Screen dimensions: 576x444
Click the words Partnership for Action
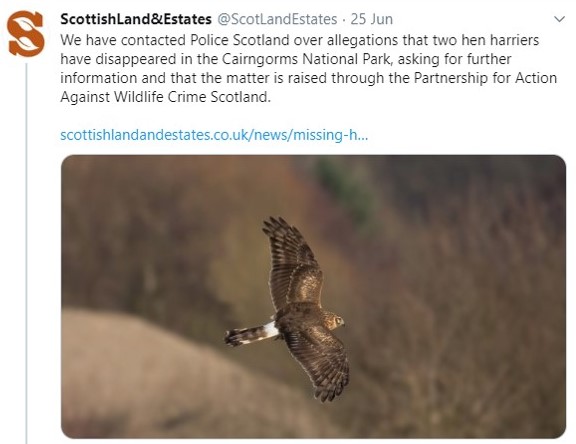[485, 78]
